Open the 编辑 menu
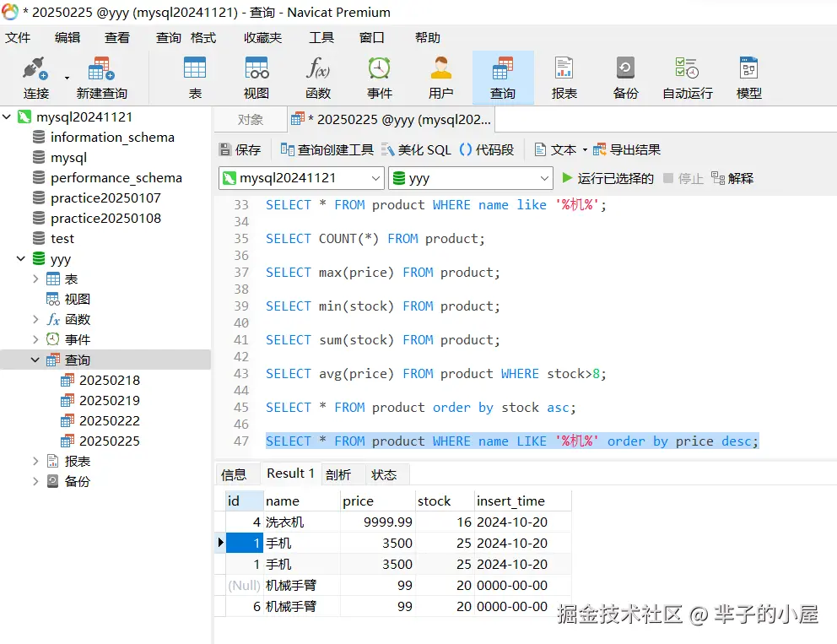This screenshot has width=837, height=644. (67, 37)
